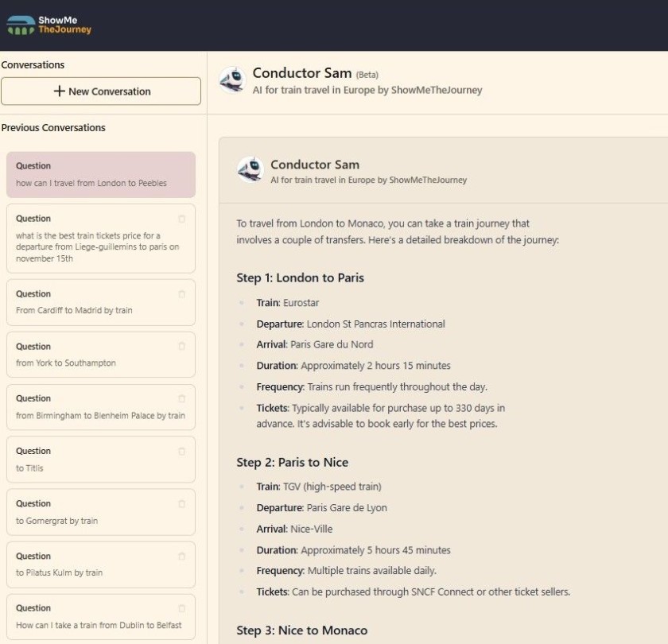Click 'Departure: London St Pancras International'
This screenshot has height=644, width=668.
click(x=351, y=324)
